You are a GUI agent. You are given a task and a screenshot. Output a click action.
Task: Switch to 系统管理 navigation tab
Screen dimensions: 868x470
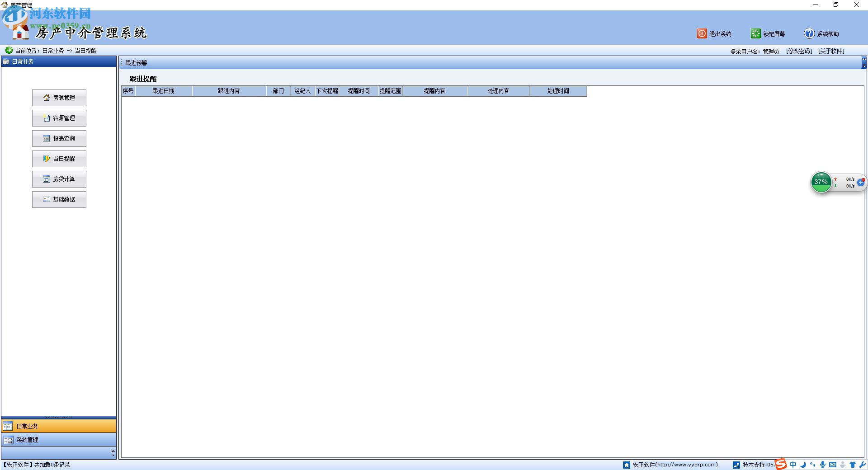pyautogui.click(x=59, y=440)
